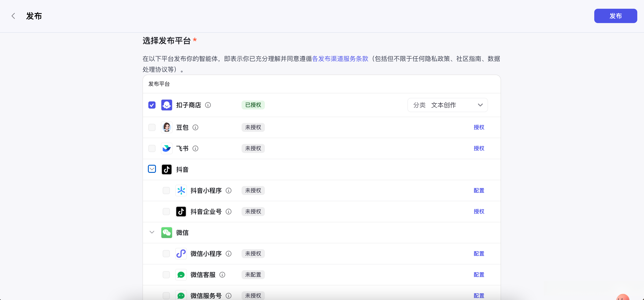Click the 微信小程序 icon
This screenshot has height=300, width=644.
coord(181,253)
